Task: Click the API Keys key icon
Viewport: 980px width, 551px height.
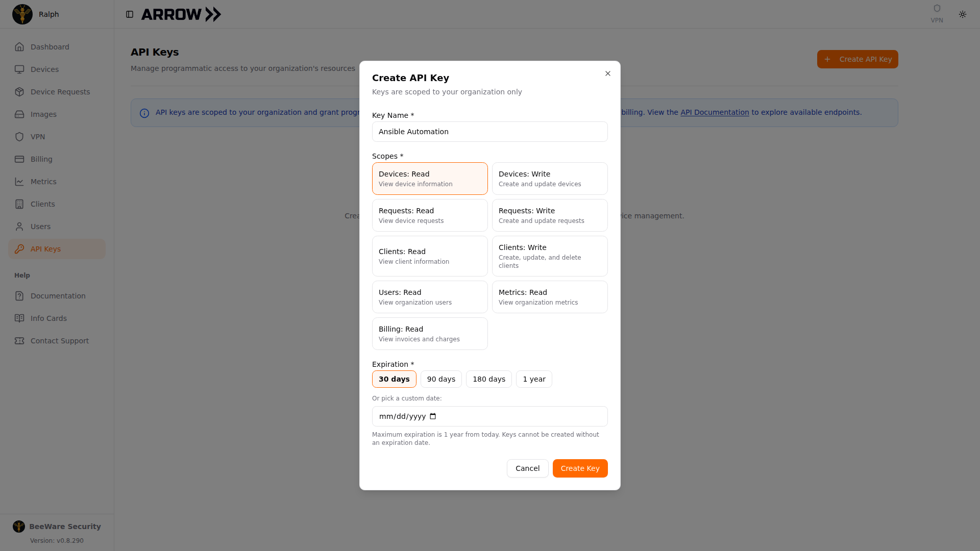Action: (x=19, y=249)
